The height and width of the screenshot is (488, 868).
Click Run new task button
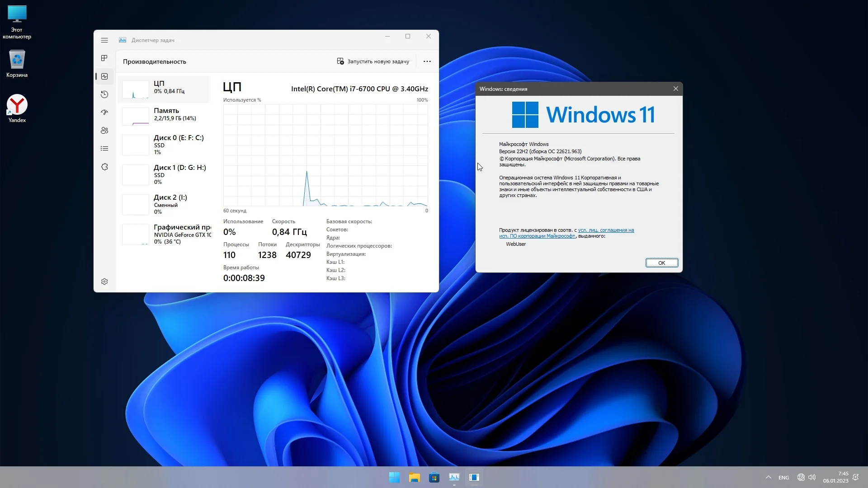(x=373, y=61)
